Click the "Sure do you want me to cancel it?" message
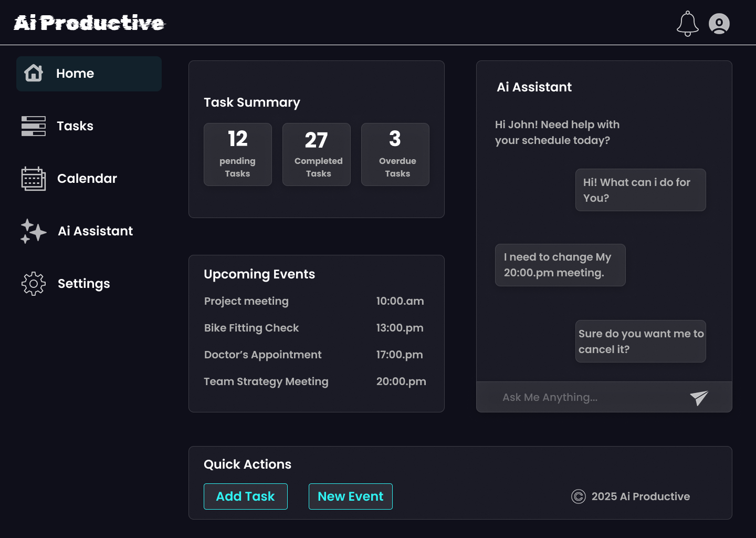The width and height of the screenshot is (756, 538). click(640, 342)
